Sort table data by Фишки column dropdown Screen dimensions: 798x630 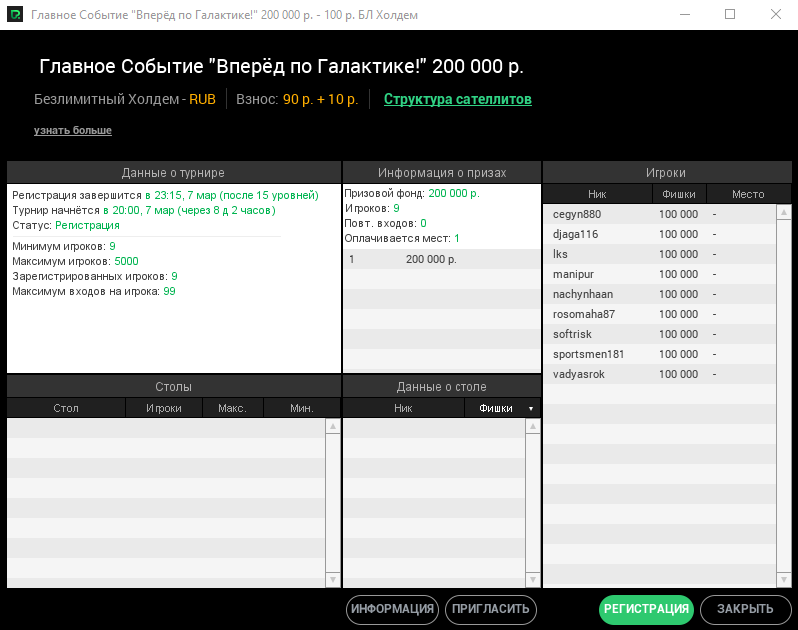503,408
